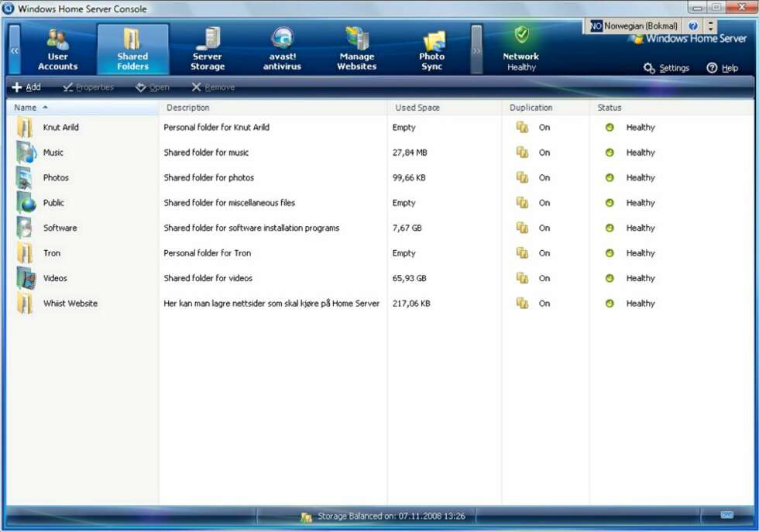Click the duplication icon for Music
This screenshot has width=759, height=532.
tap(522, 153)
